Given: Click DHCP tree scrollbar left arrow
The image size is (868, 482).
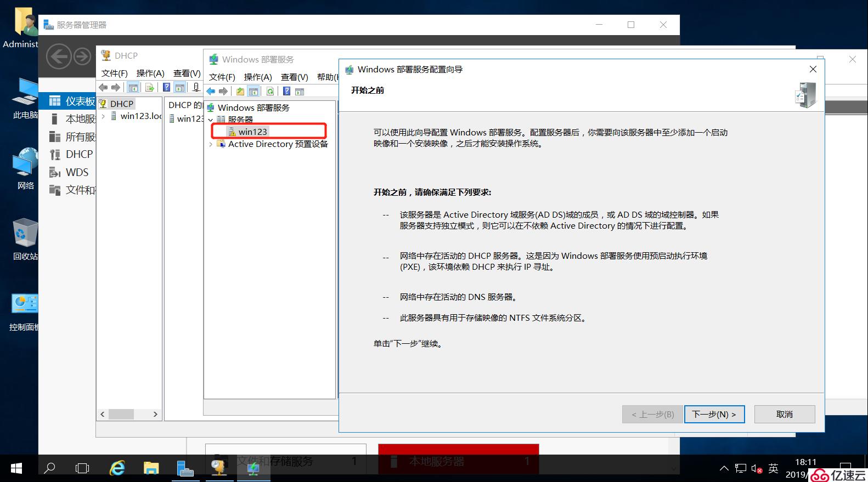Looking at the screenshot, I should coord(103,414).
